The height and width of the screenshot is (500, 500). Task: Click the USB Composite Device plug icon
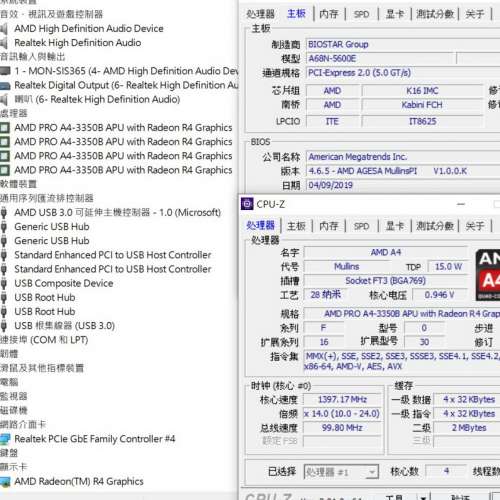click(4, 283)
